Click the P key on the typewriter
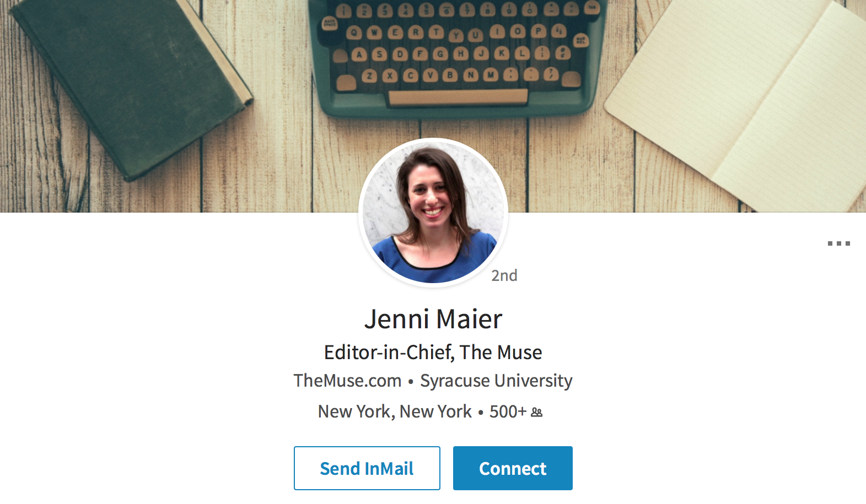Viewport: 866px width, 504px height. [x=538, y=31]
